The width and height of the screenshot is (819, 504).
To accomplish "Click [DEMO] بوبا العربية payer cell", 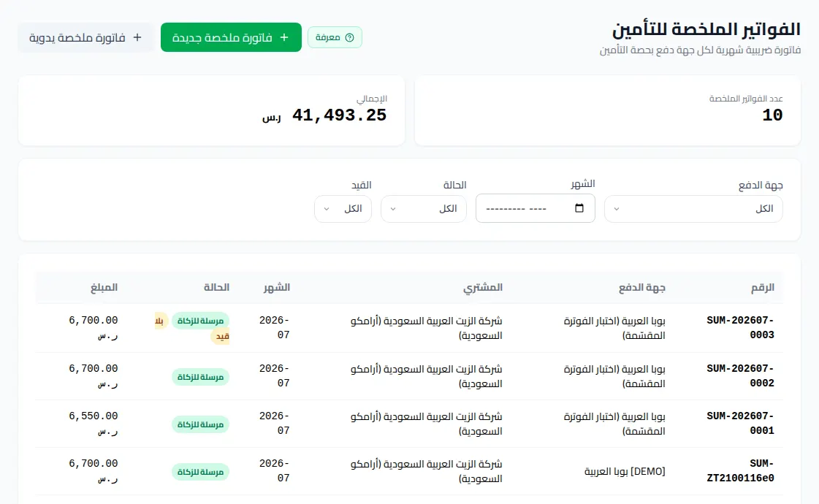I will coord(625,471).
